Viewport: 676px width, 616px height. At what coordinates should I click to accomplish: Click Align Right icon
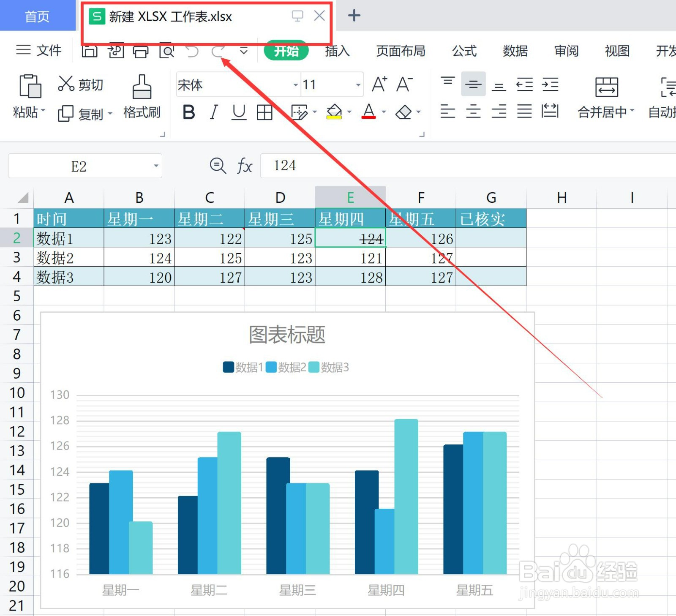pos(499,112)
